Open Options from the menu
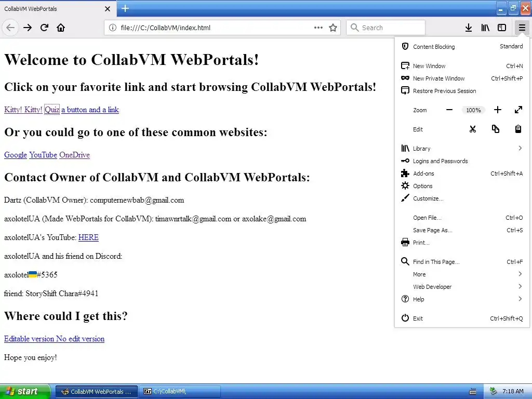 pyautogui.click(x=462, y=186)
